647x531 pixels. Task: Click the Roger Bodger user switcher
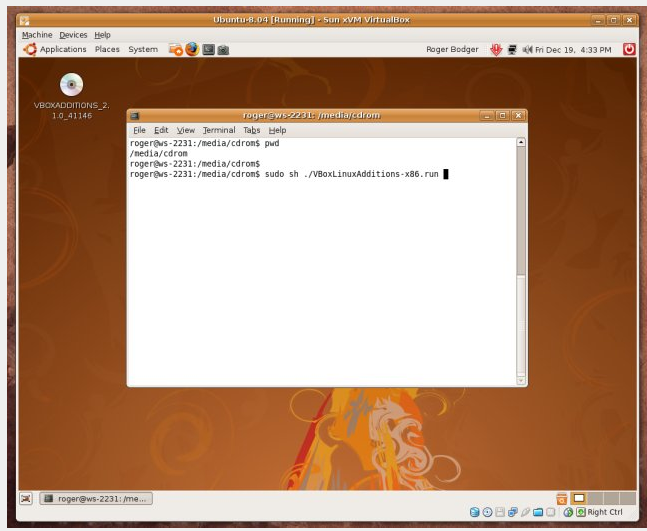452,50
